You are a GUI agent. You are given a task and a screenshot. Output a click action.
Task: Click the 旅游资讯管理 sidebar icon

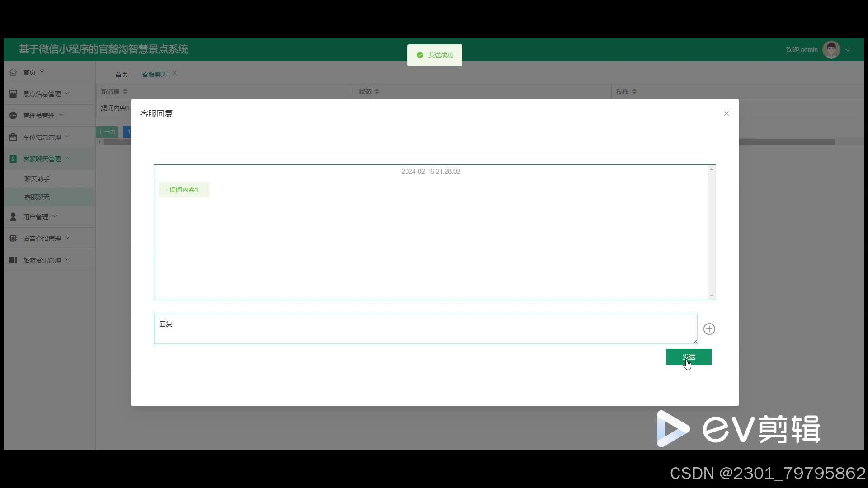13,260
